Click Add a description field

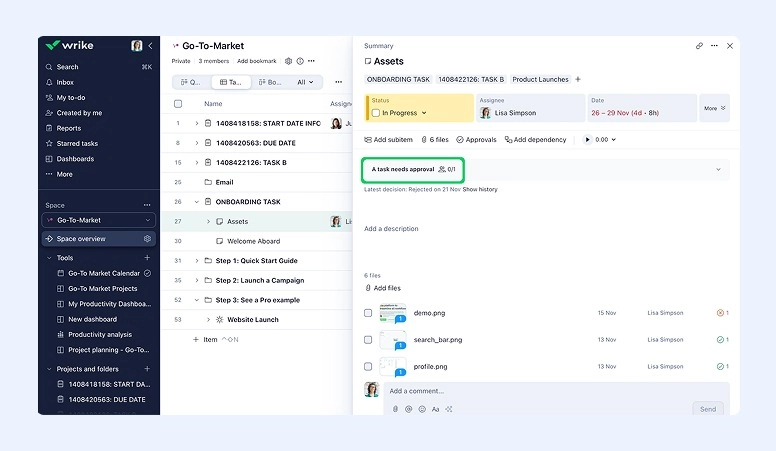[x=391, y=229]
